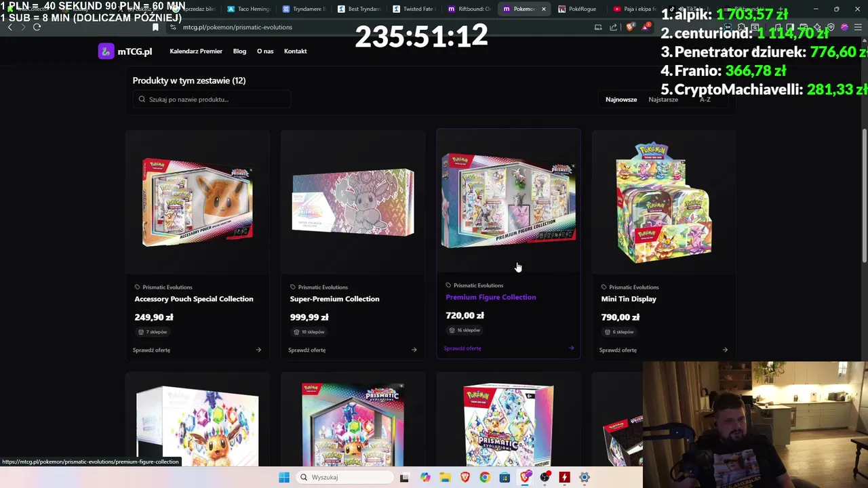Click Super-Premium Collection title
The image size is (868, 488).
click(334, 299)
